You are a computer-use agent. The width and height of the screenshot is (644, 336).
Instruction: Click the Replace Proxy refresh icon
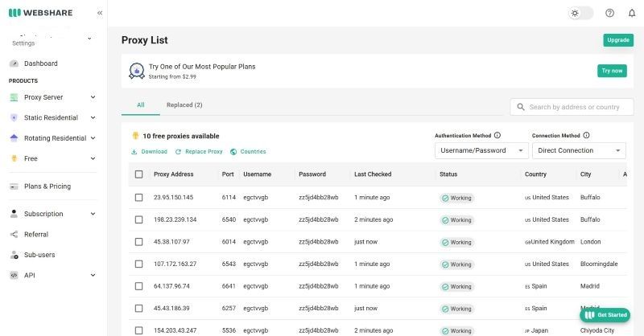point(178,152)
